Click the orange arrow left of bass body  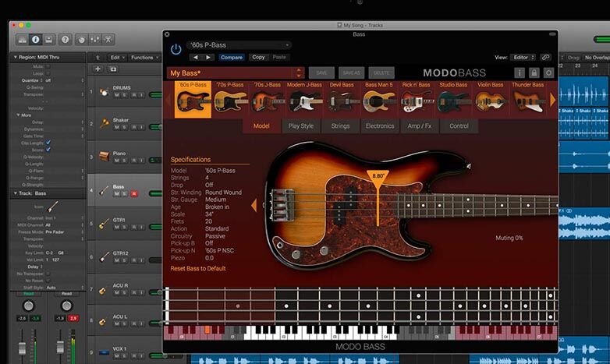[254, 205]
